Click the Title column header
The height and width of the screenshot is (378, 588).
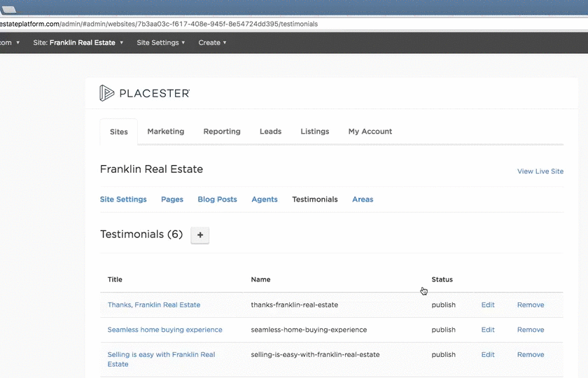pos(115,279)
